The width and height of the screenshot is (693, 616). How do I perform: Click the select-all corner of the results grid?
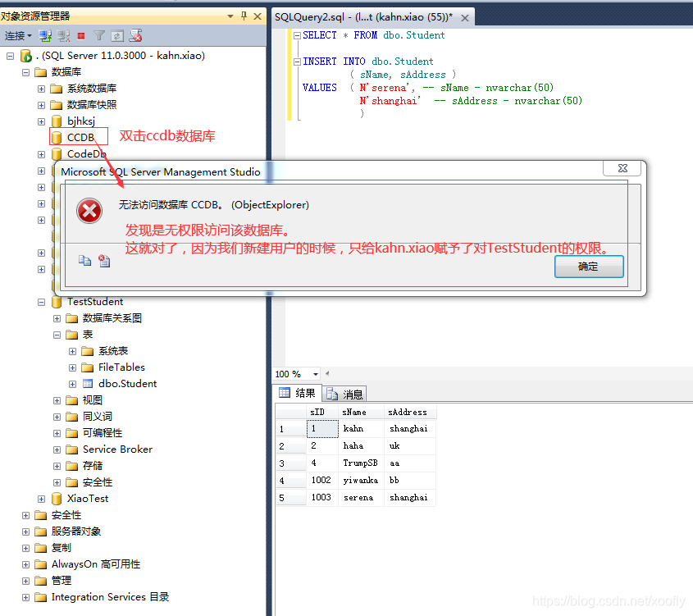291,413
